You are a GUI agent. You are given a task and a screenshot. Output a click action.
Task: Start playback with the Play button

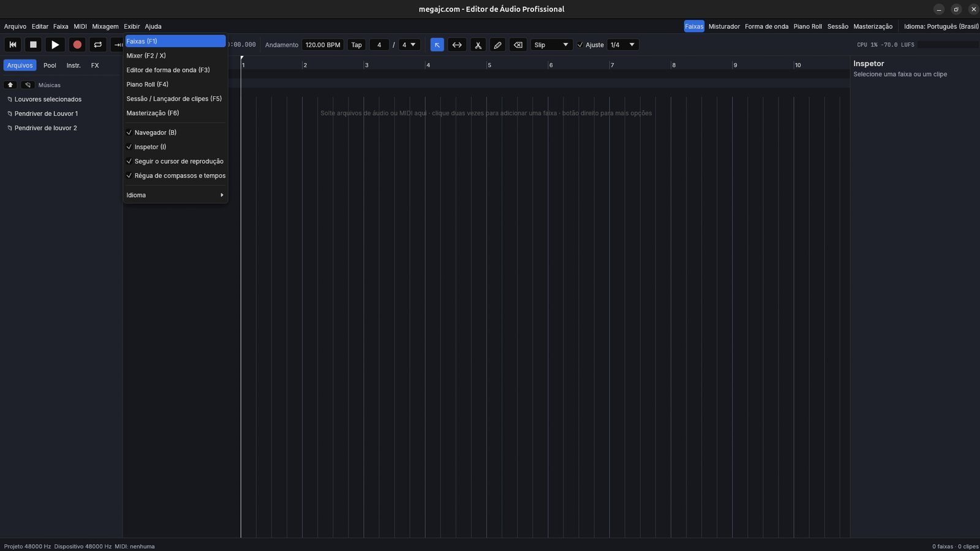55,45
